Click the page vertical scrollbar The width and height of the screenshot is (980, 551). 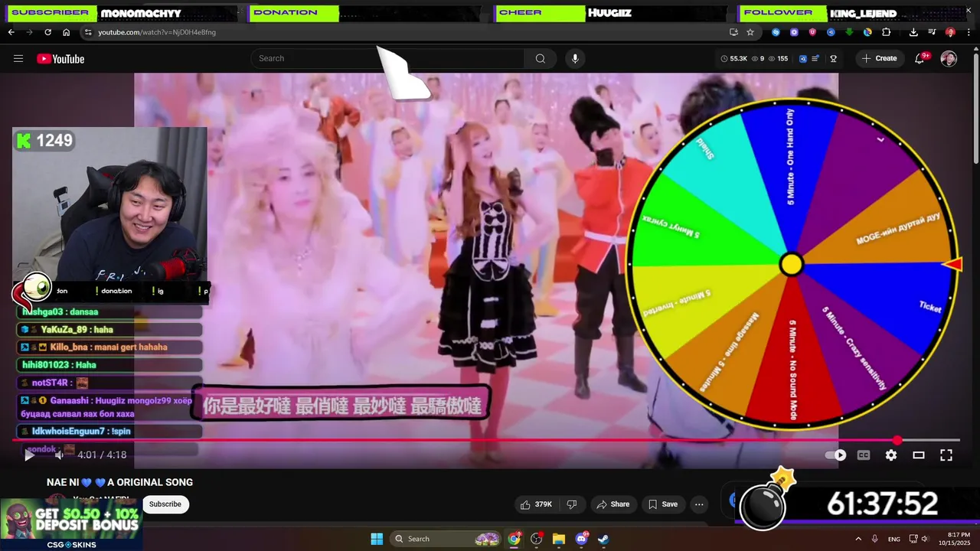click(x=975, y=107)
